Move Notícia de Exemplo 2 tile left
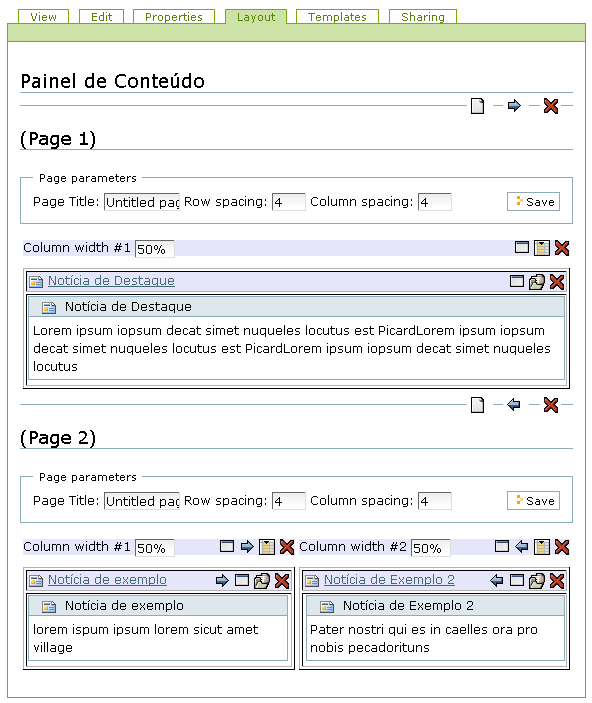The height and width of the screenshot is (703, 592). point(496,581)
